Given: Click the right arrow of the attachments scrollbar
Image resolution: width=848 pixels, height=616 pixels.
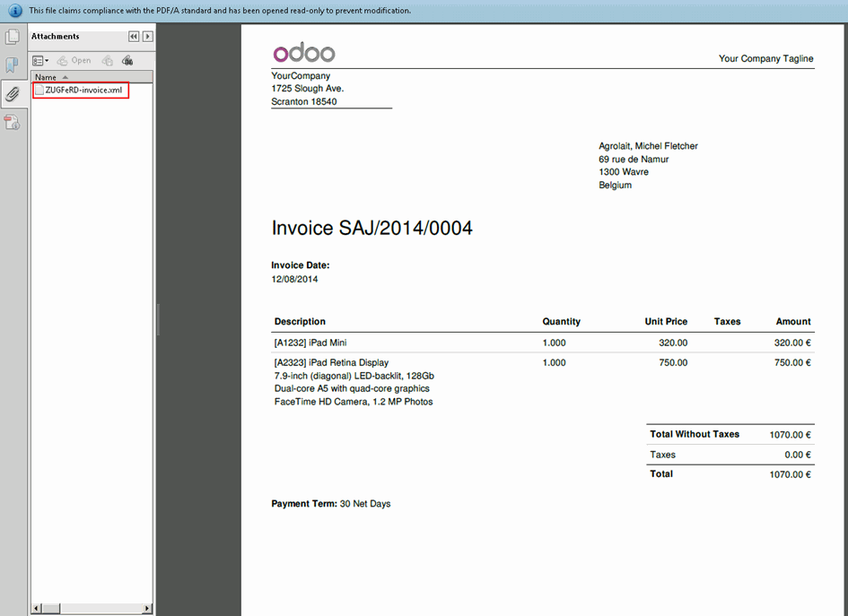Looking at the screenshot, I should click(x=147, y=609).
